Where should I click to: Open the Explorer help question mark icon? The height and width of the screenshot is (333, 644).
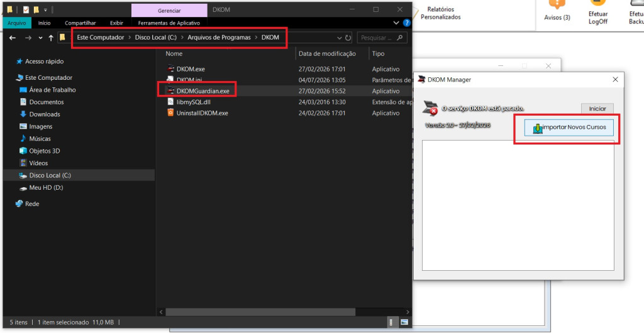point(407,23)
